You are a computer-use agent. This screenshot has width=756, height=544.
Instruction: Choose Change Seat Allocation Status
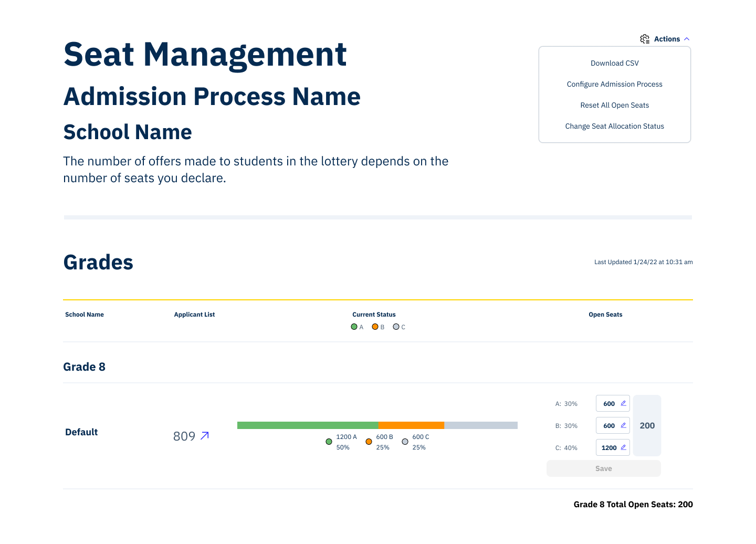point(614,126)
